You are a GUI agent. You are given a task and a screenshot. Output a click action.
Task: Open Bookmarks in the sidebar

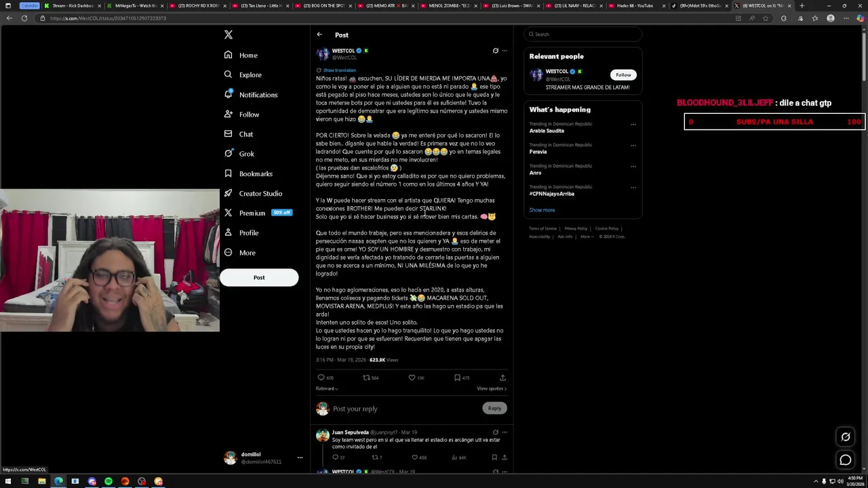point(248,174)
